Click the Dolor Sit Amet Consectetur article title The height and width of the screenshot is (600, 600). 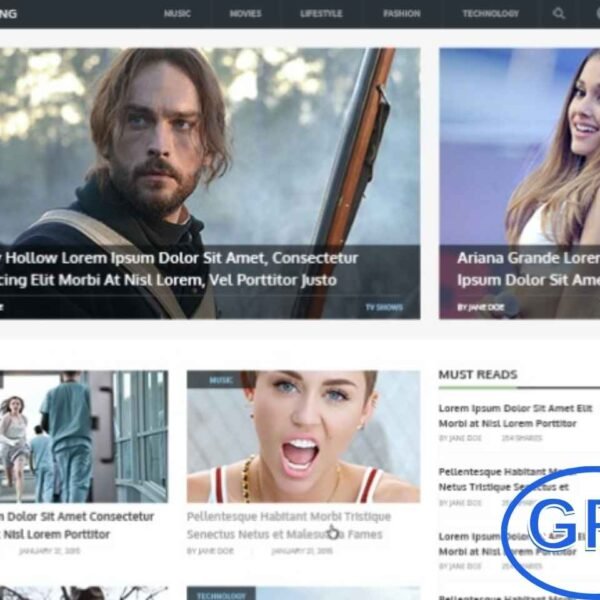(77, 525)
